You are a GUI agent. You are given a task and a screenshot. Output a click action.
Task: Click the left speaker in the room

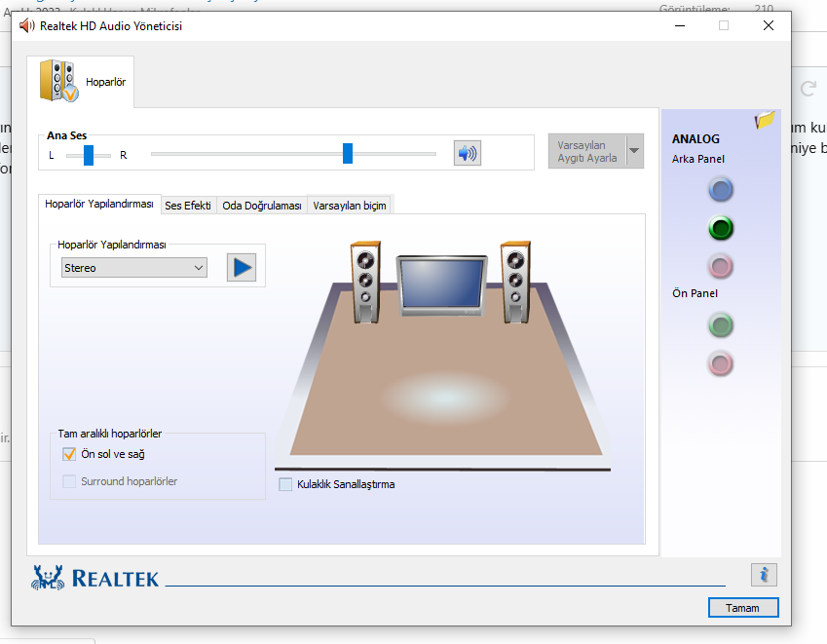pos(365,282)
